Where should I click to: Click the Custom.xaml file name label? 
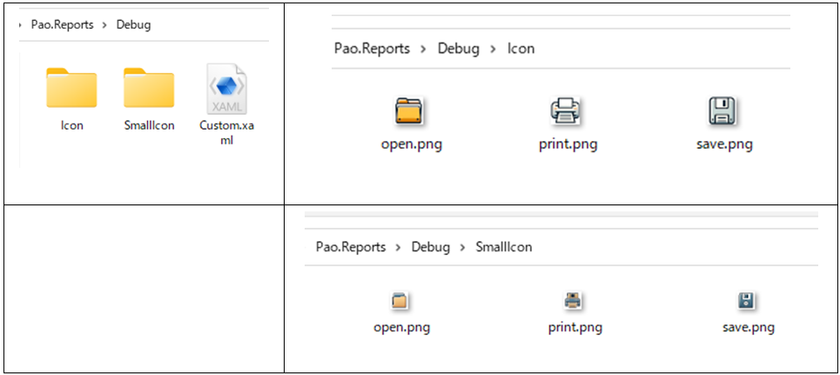227,132
